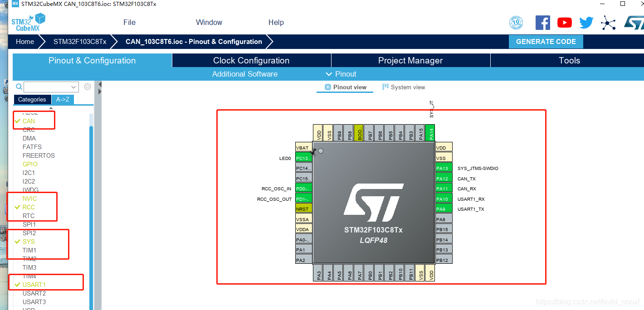This screenshot has height=310, width=644.
Task: Select pin PD0 RCC_OSC_IN
Action: 303,189
